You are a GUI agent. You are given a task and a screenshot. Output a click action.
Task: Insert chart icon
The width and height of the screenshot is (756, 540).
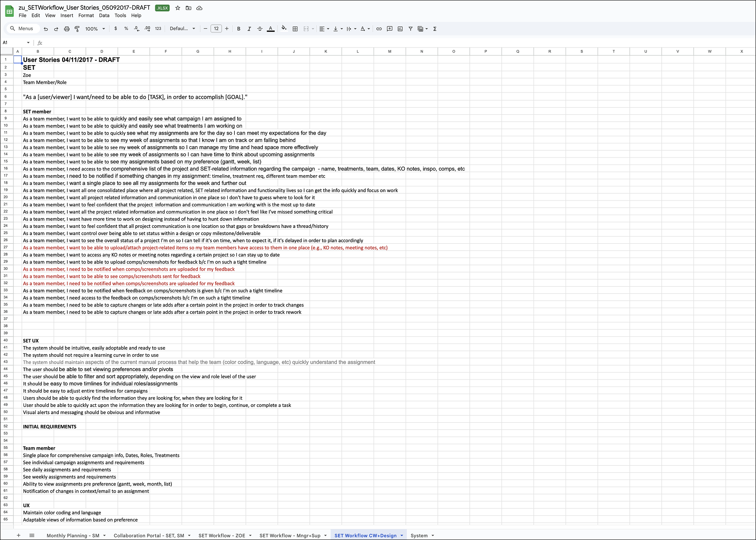point(400,29)
